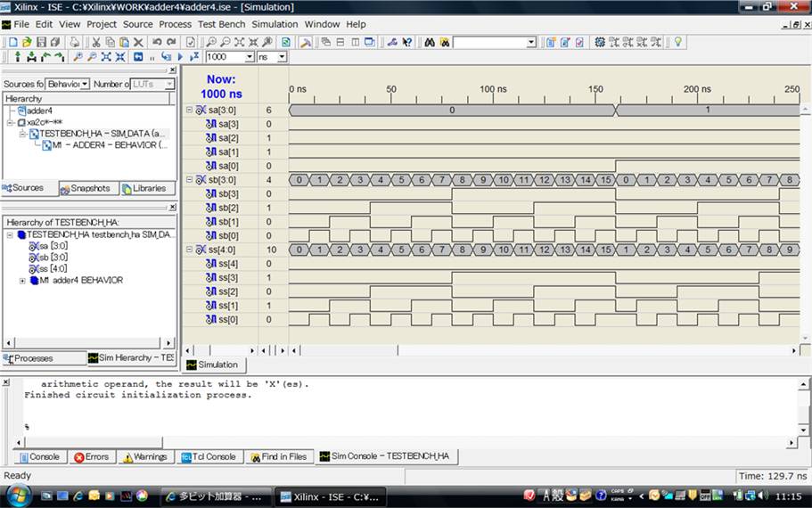Open the File menu

click(x=21, y=24)
